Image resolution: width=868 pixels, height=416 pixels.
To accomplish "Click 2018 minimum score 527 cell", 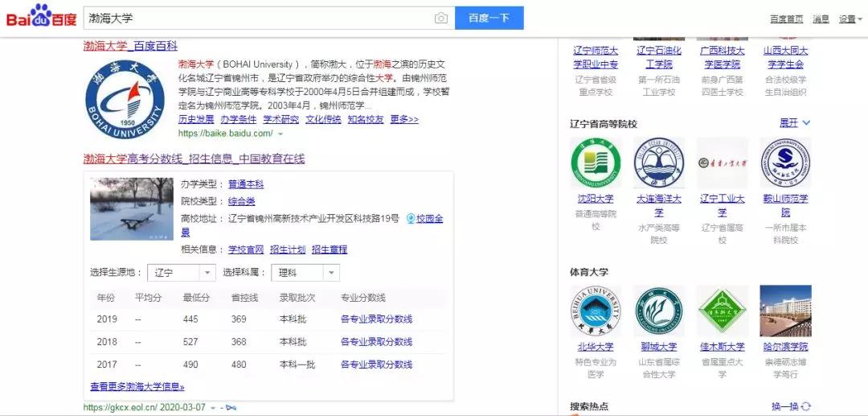I will (x=190, y=342).
